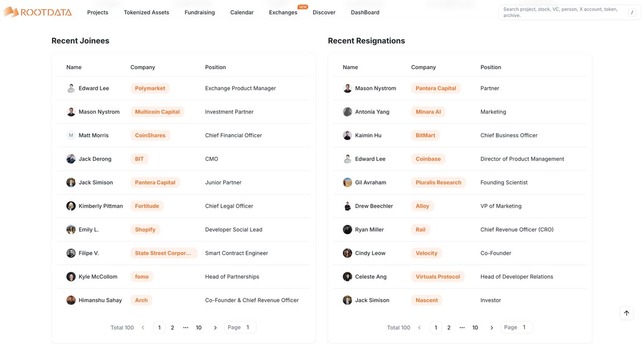Viewport: 644px width, 344px height.
Task: Open the Calendar menu
Action: point(242,12)
